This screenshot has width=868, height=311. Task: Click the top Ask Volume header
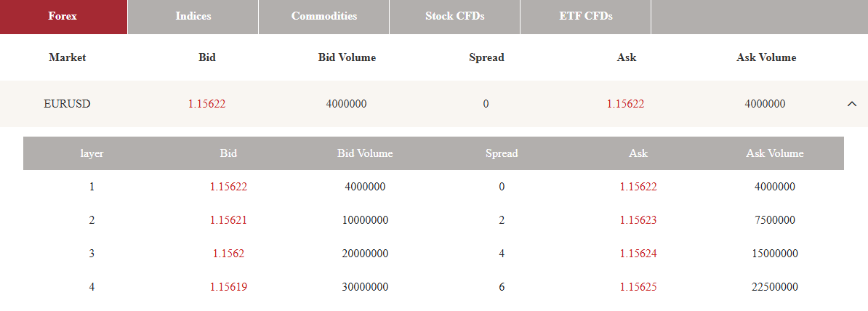coord(766,57)
